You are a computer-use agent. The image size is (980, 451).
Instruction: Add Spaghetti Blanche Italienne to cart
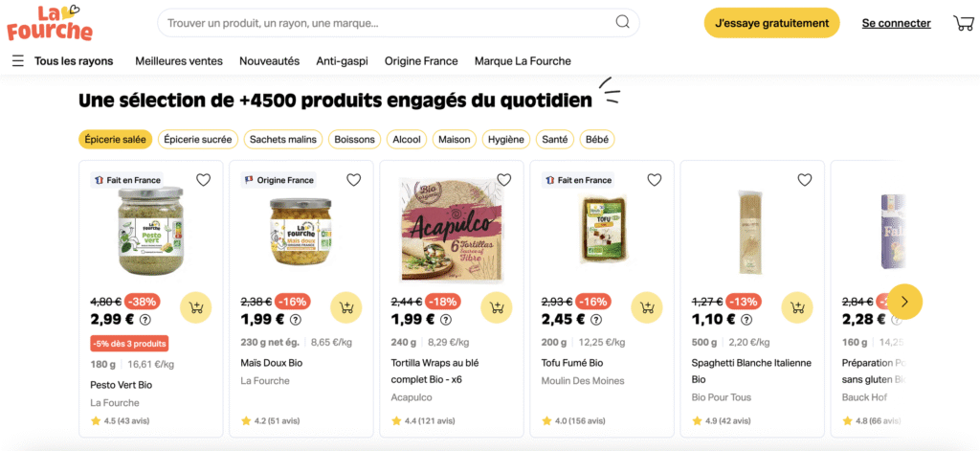pos(797,307)
